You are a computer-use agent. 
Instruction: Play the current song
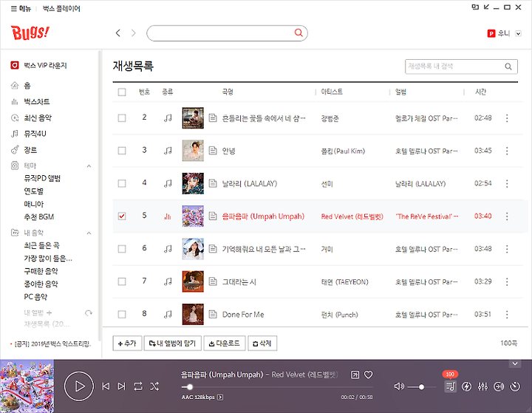pos(79,386)
